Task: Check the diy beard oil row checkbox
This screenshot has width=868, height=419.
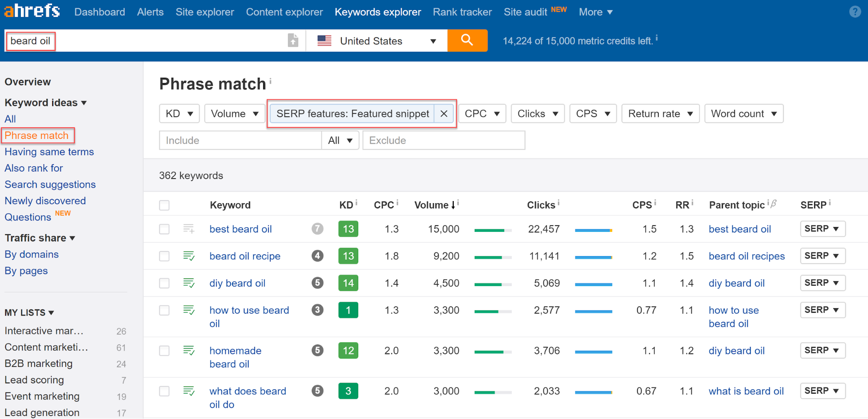Action: pos(164,283)
